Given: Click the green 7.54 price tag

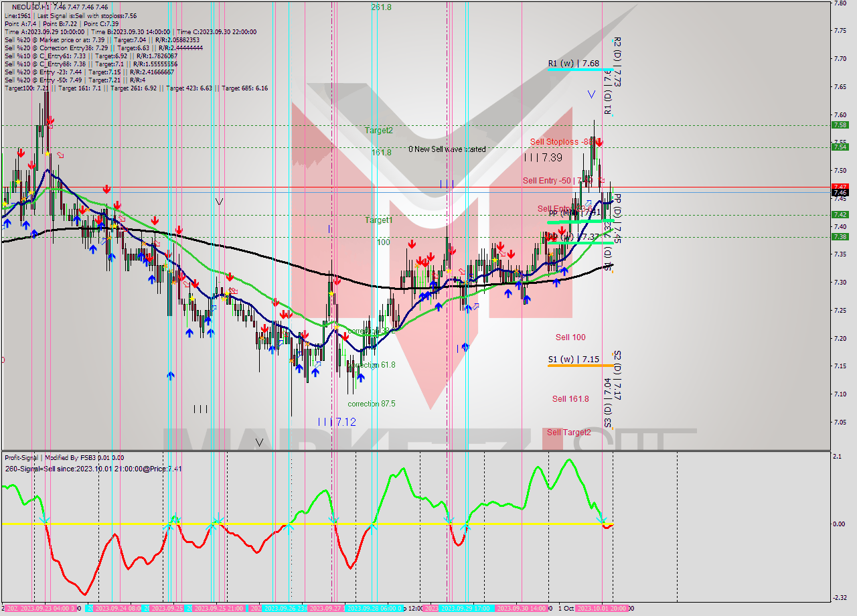Looking at the screenshot, I should click(840, 147).
